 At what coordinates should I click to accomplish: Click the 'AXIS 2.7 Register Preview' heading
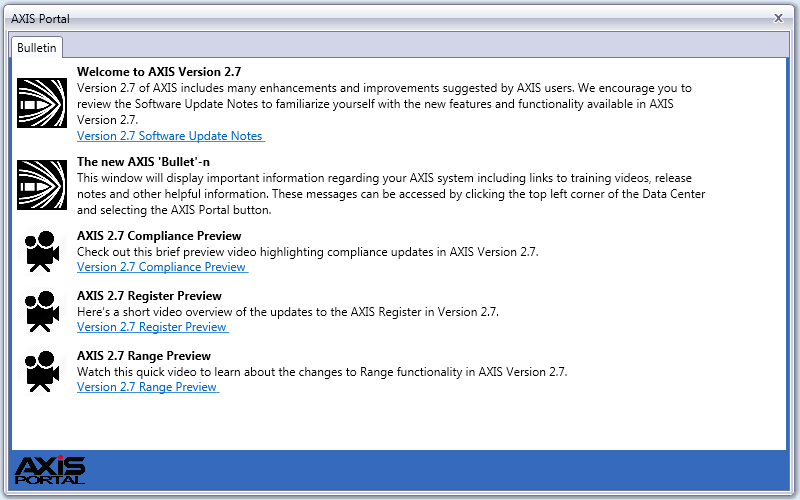click(x=149, y=296)
